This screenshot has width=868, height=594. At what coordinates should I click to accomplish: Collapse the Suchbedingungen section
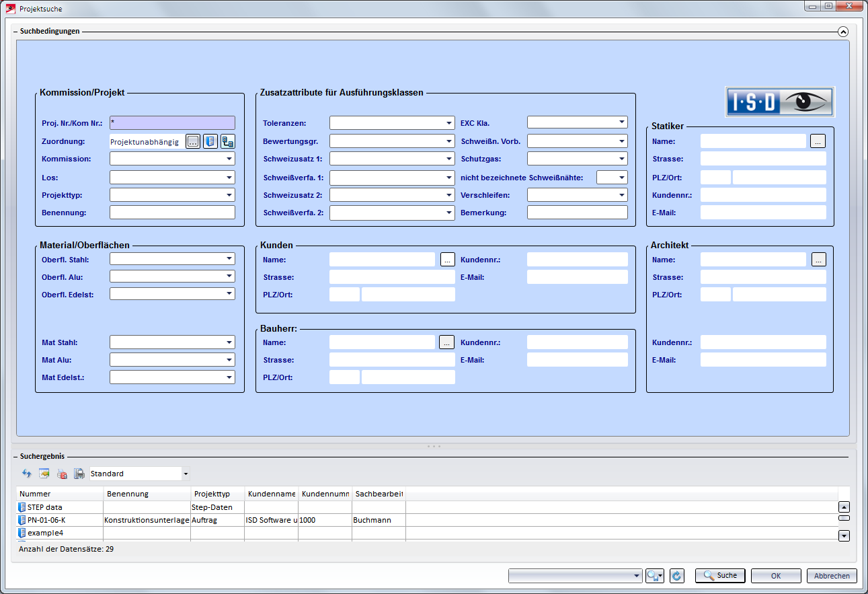click(843, 31)
